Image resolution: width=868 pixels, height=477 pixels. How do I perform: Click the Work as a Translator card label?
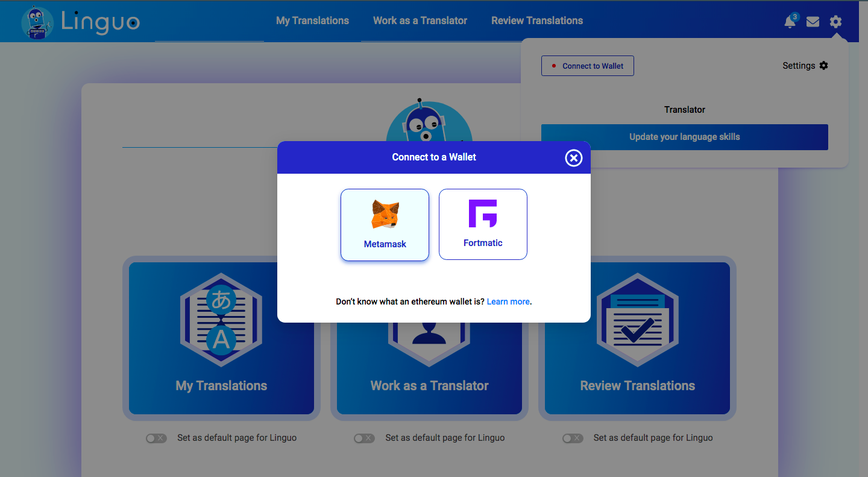(x=429, y=386)
